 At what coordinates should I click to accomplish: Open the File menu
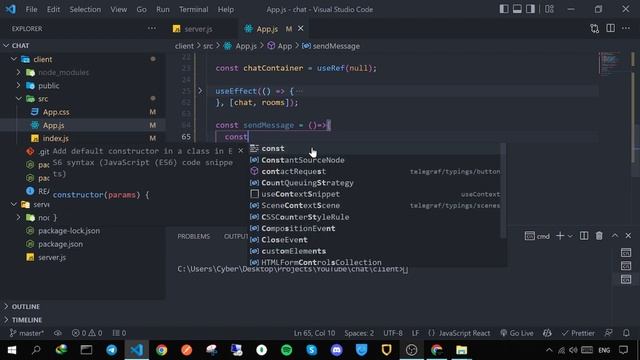pos(31,9)
